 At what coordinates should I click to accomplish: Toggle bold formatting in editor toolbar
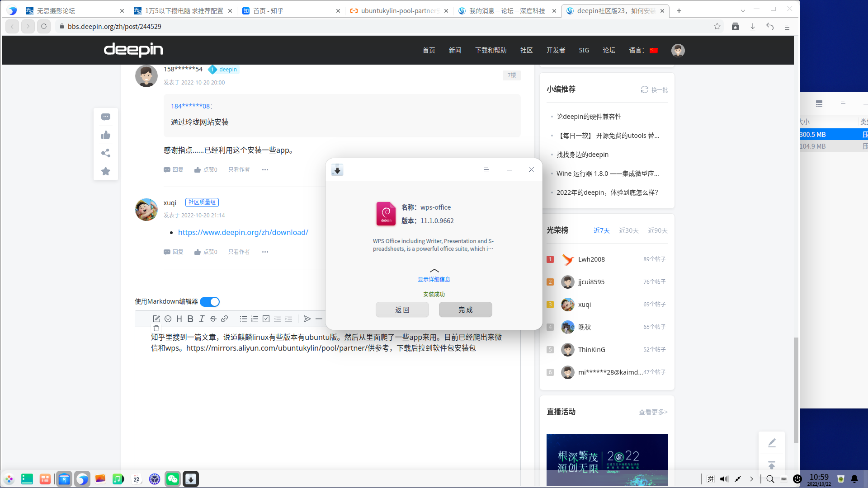point(190,319)
